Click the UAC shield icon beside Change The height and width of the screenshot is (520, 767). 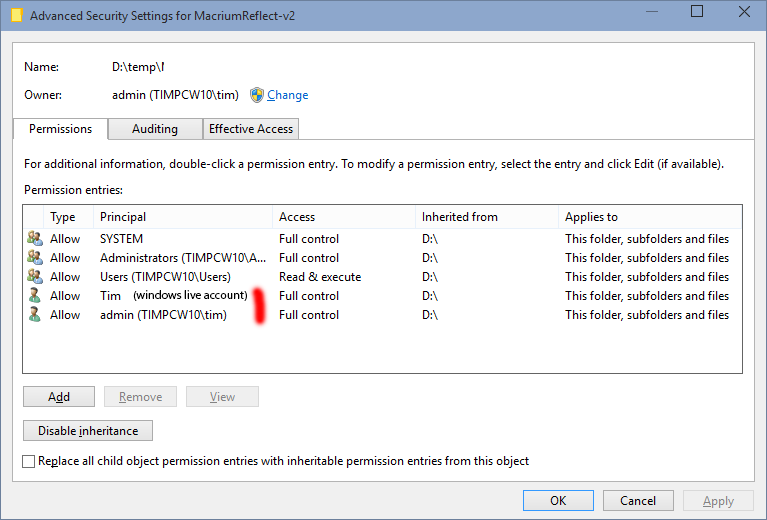click(256, 95)
